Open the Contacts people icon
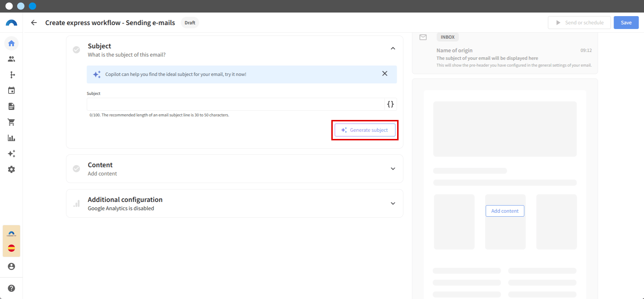 (x=11, y=59)
